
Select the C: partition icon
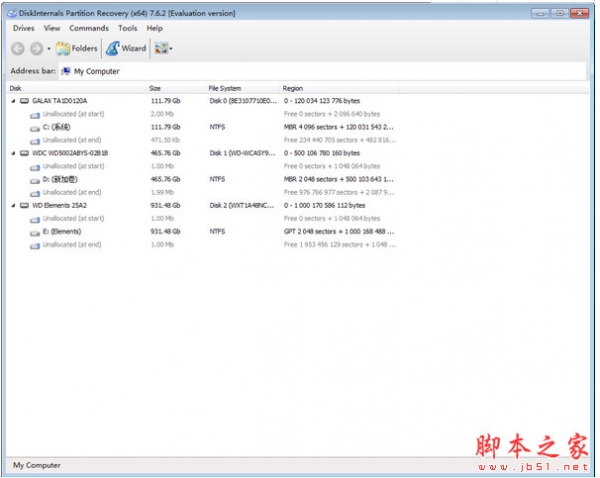(35, 128)
